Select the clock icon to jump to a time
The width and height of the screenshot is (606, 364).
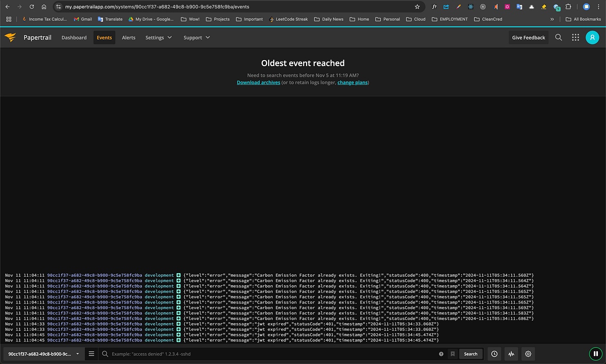click(x=494, y=354)
